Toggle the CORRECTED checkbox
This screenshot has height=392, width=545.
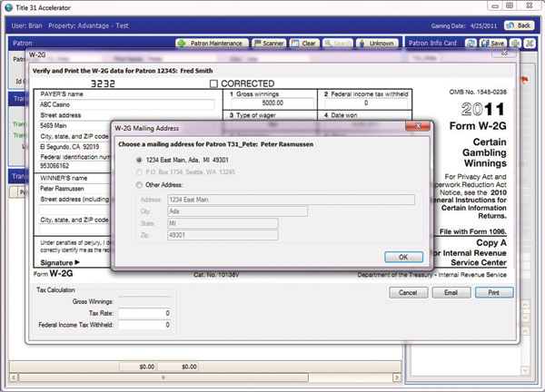coord(214,84)
